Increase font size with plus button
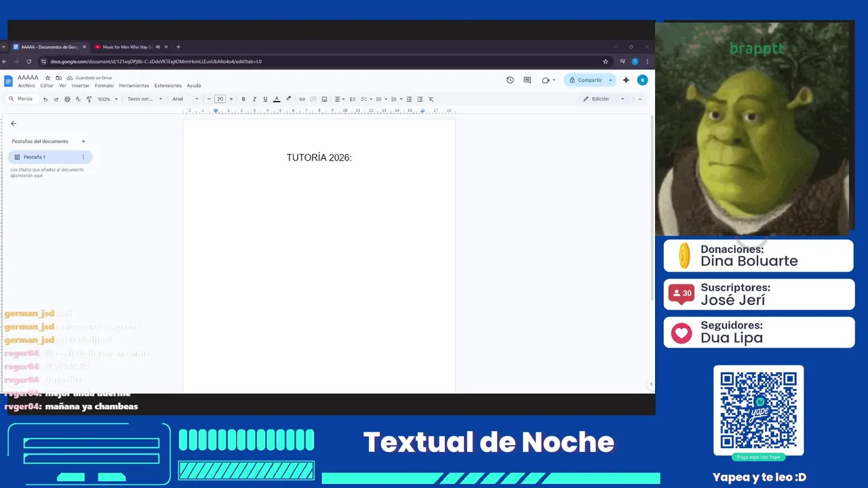The height and width of the screenshot is (488, 868). (231, 99)
